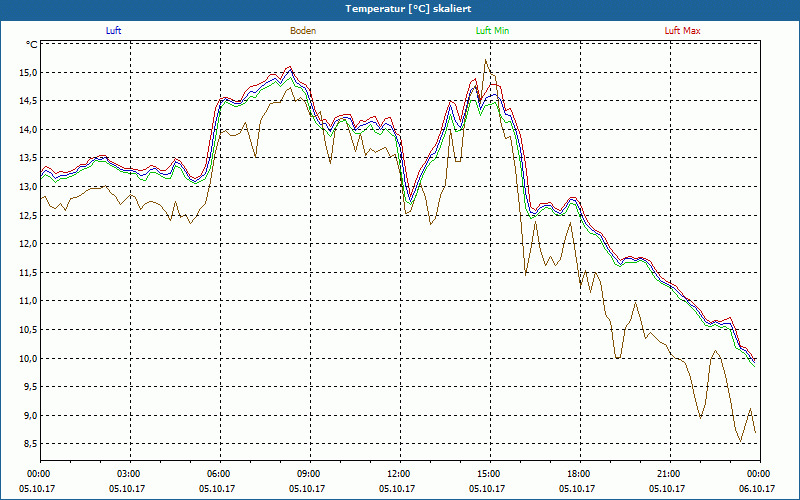Click the 18:00 time axis label
This screenshot has height=500, width=800.
pos(581,474)
